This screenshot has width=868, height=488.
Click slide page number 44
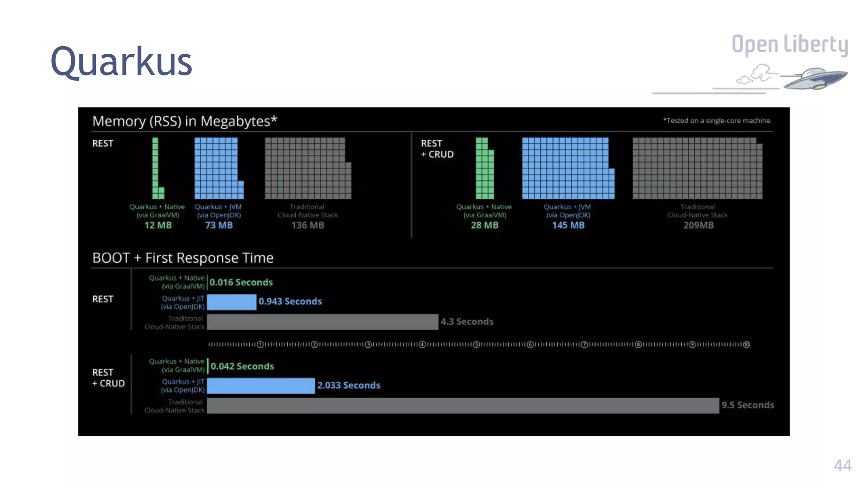pos(842,466)
